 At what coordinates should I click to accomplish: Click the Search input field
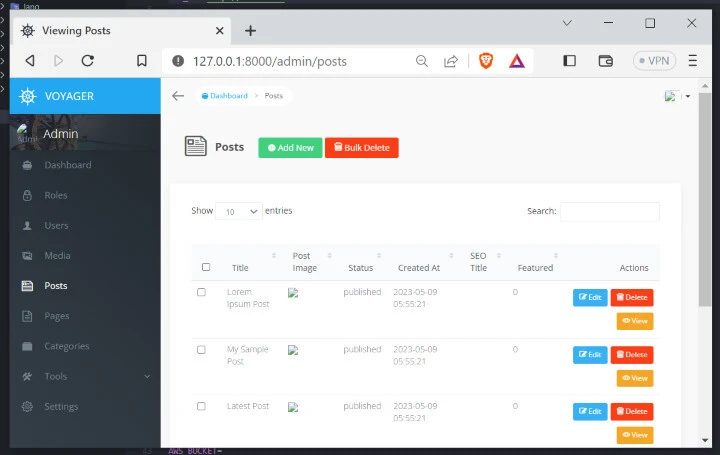[x=610, y=211]
